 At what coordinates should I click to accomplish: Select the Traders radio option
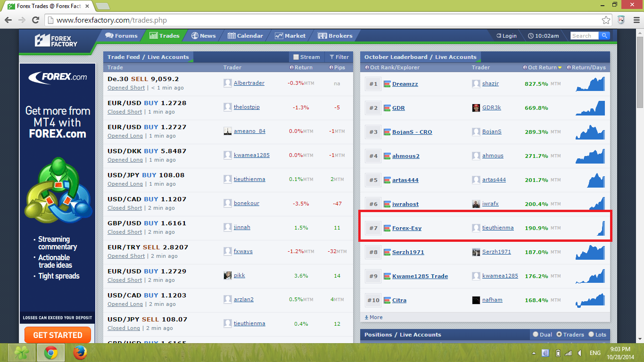559,335
